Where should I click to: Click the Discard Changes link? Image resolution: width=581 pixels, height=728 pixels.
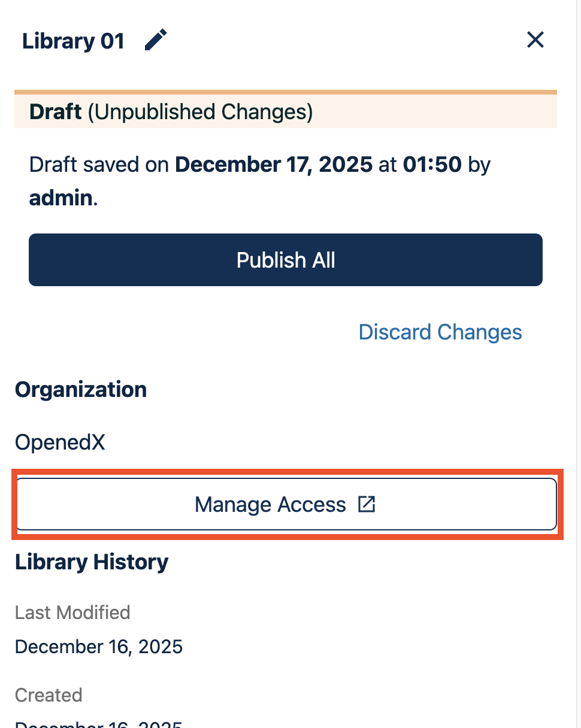(440, 332)
